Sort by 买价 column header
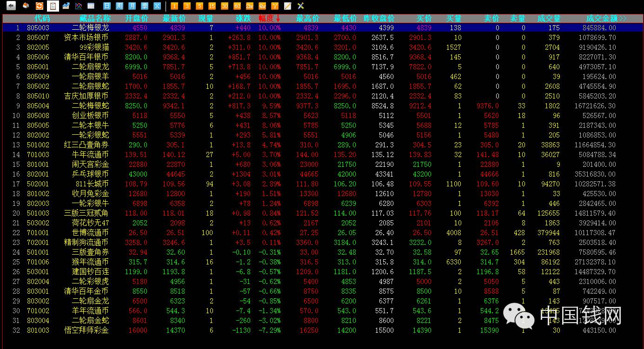This screenshot has height=349, width=644. click(424, 19)
